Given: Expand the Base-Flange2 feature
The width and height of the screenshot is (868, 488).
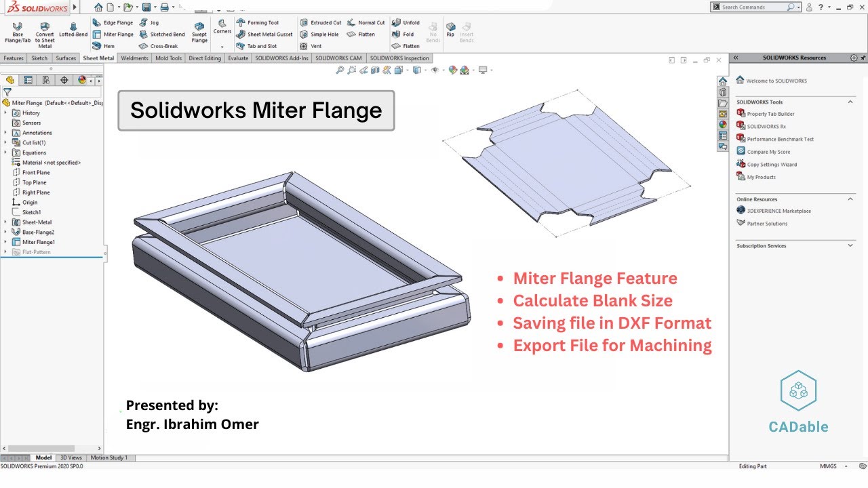Looking at the screenshot, I should tap(6, 232).
